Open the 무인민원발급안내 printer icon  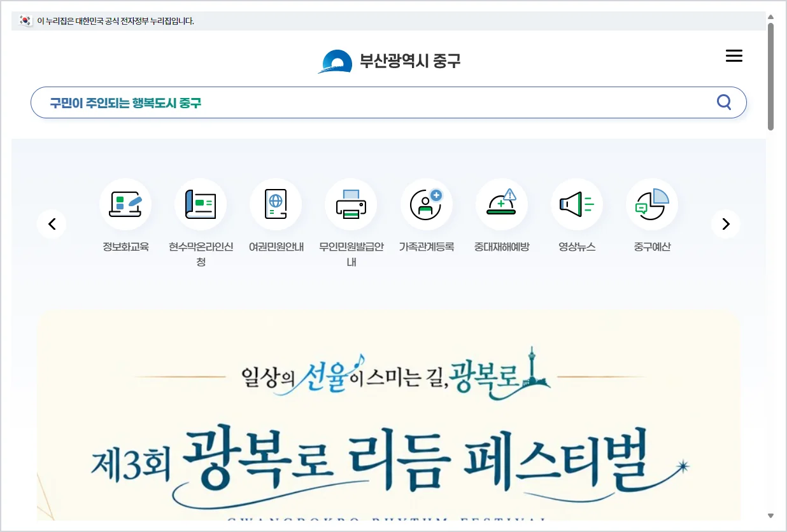(x=351, y=204)
